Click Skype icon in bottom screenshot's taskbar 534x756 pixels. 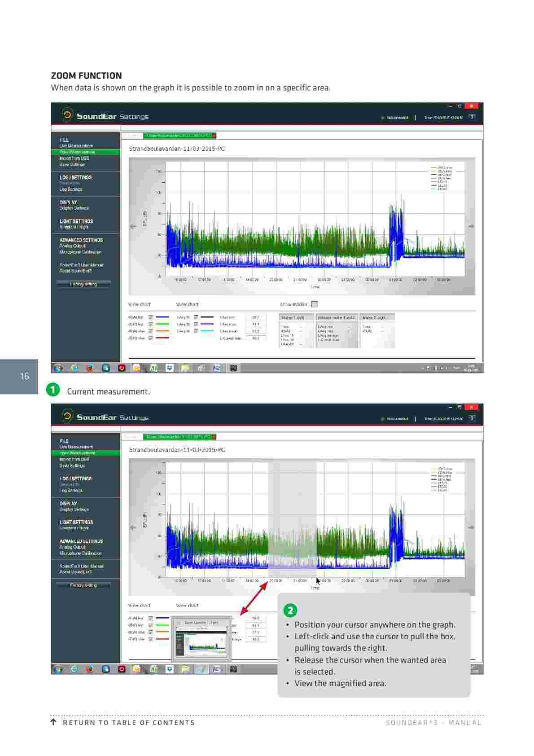[105, 669]
